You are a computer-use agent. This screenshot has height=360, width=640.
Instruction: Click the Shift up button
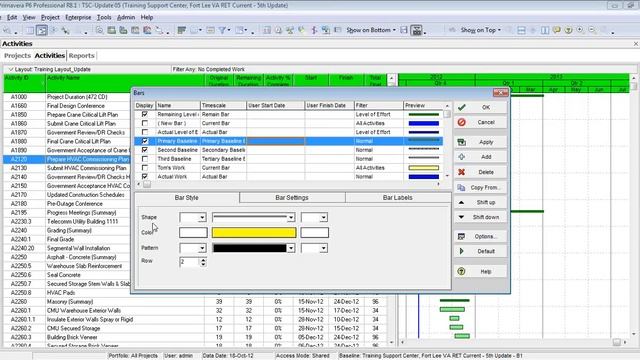tap(480, 202)
